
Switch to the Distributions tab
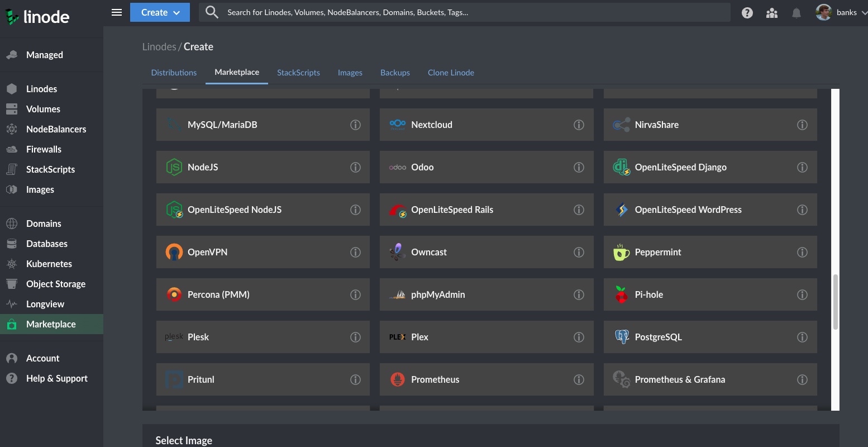point(174,73)
